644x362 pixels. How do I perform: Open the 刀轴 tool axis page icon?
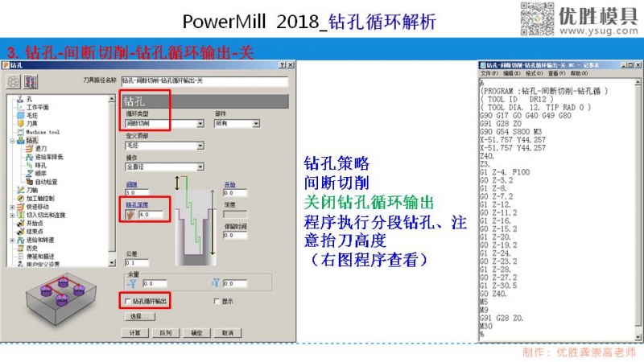(21, 190)
